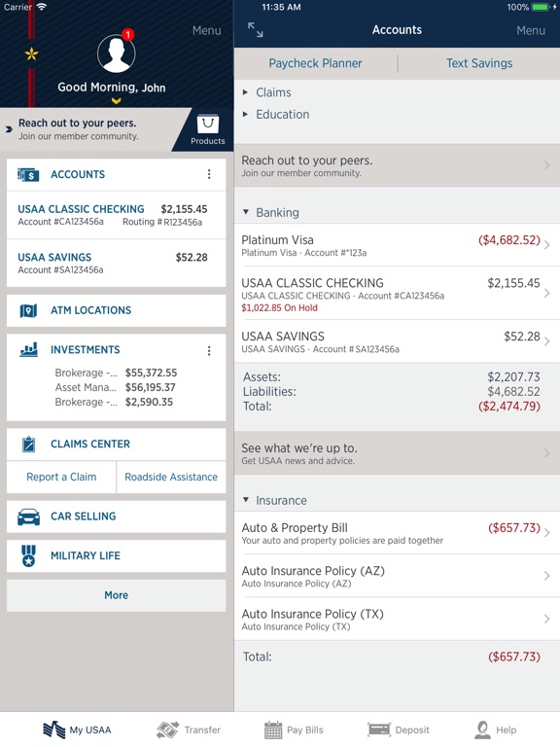The width and height of the screenshot is (560, 747).
Task: Switch to Paycheck Planner tab
Action: tap(315, 63)
